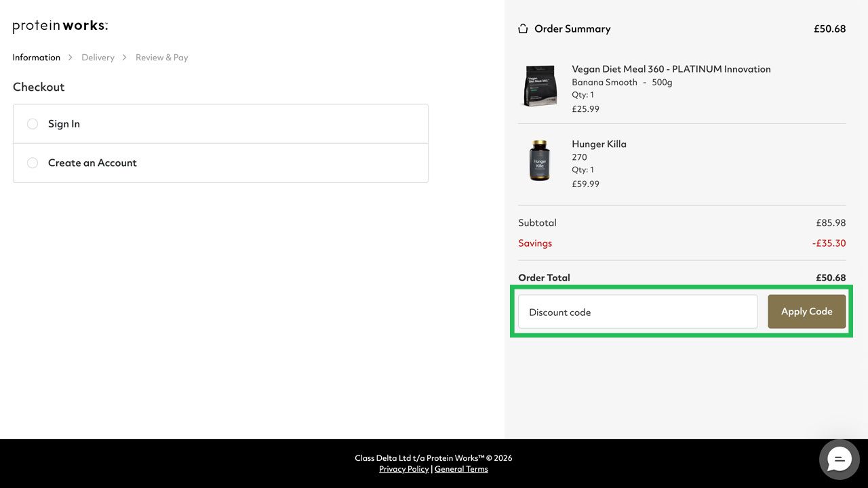The height and width of the screenshot is (488, 868).
Task: Click the Hunger Killa bottle image
Action: tap(540, 161)
